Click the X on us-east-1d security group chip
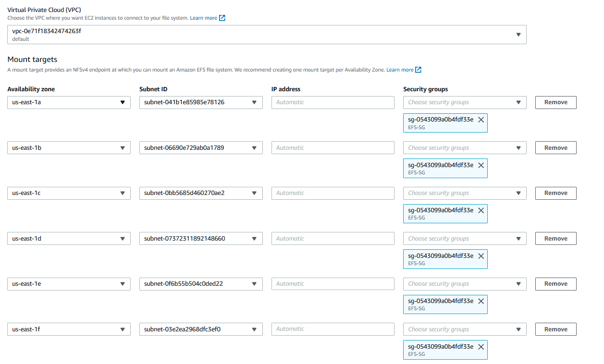This screenshot has height=364, width=604. point(481,255)
